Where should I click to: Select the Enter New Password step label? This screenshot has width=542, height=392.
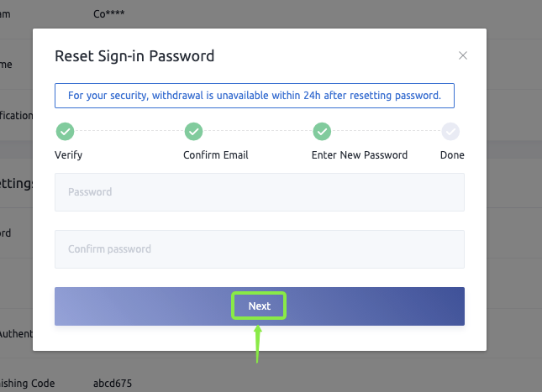pyautogui.click(x=359, y=155)
